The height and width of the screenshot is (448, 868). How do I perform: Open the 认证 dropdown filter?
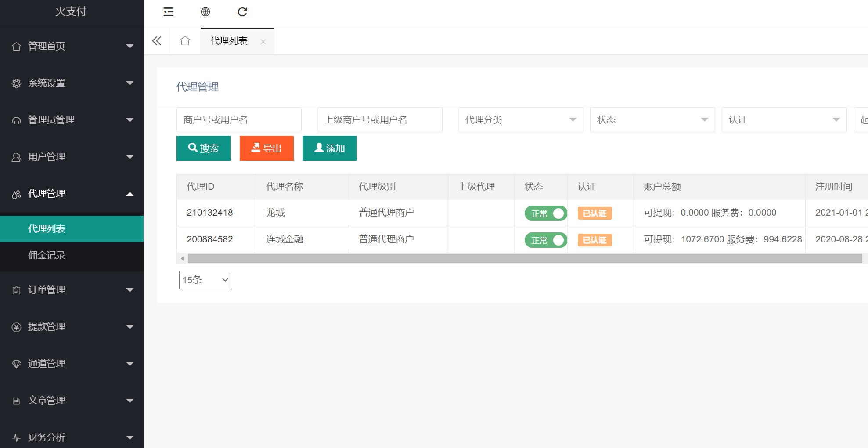(x=784, y=120)
